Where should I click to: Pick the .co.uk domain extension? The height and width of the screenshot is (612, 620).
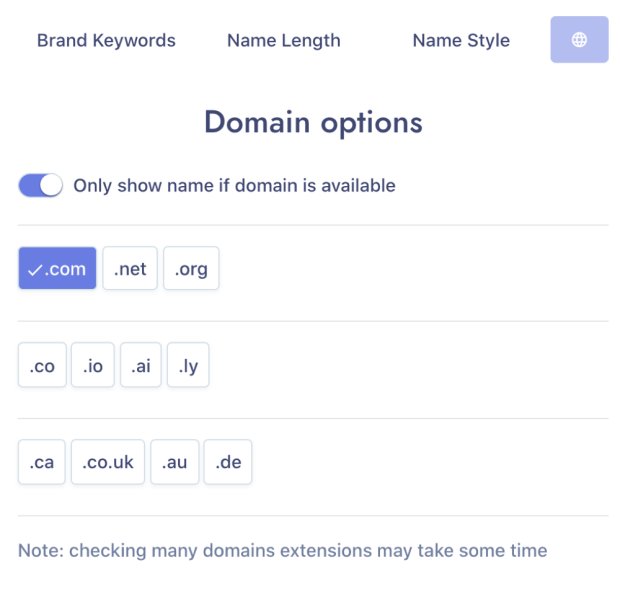coord(108,462)
